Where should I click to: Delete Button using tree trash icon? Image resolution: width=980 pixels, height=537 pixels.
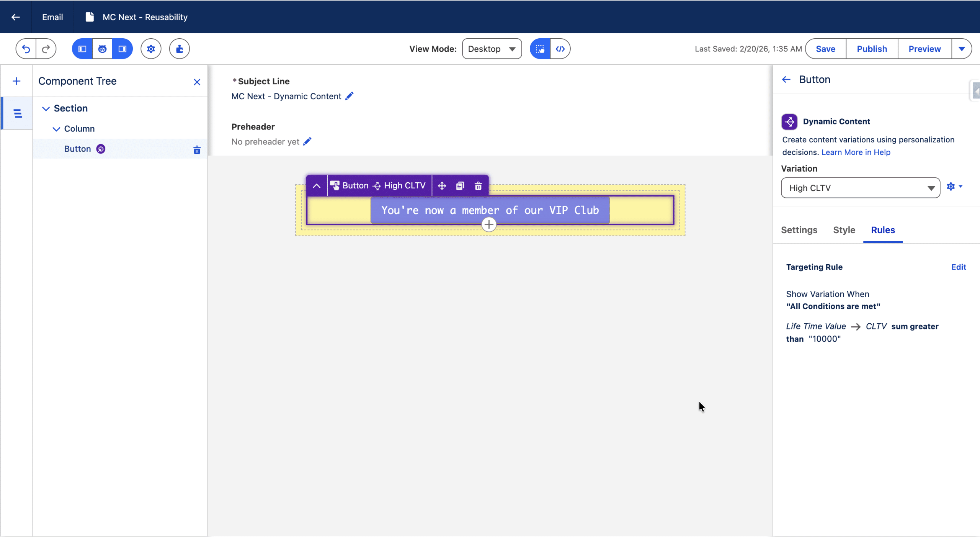point(197,150)
